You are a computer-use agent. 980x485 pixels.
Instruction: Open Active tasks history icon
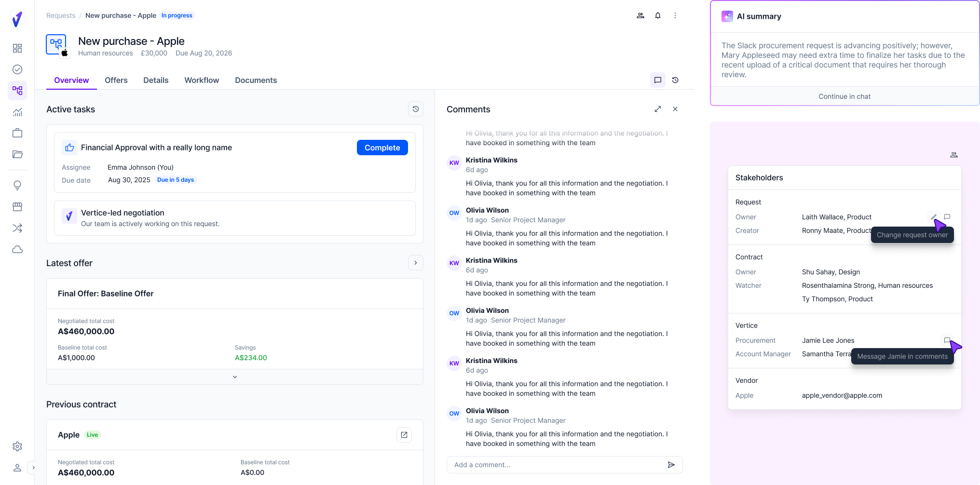tap(416, 109)
